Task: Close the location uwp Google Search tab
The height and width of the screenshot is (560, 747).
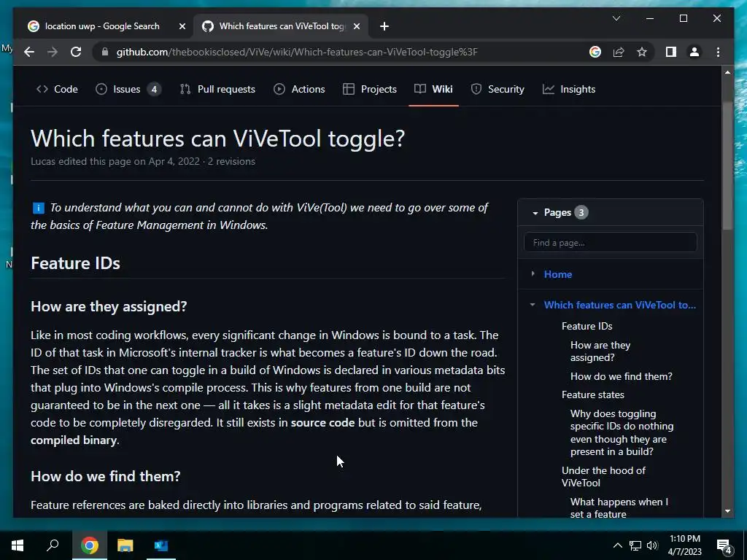Action: [x=182, y=26]
